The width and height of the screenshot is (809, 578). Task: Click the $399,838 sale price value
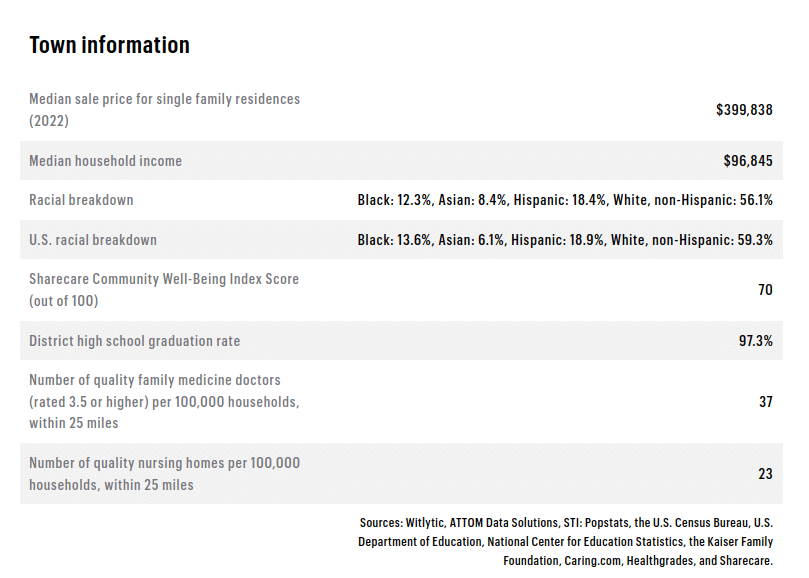pos(744,110)
